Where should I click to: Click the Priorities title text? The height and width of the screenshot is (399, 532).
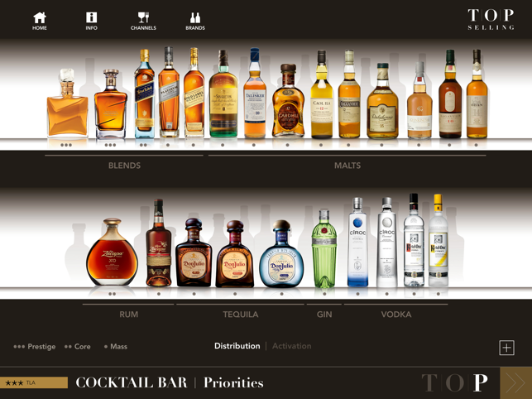233,382
